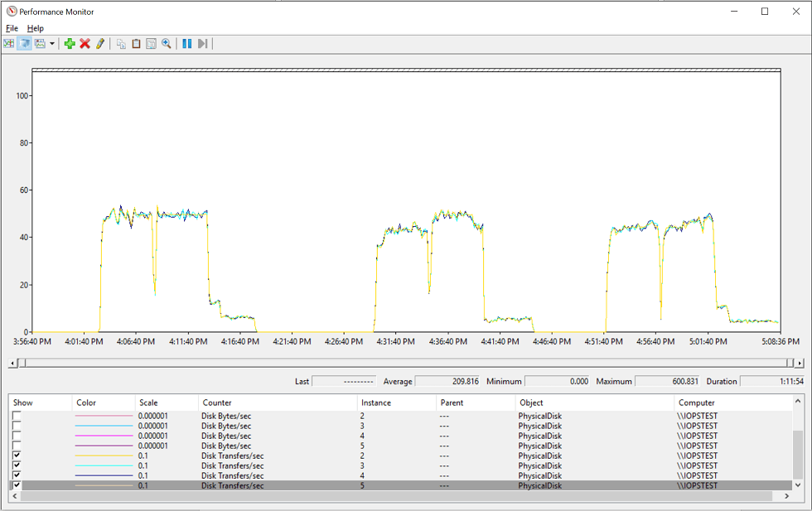Click View Log Data toolbar icon
Screen dimensions: 812x511
(x=25, y=44)
